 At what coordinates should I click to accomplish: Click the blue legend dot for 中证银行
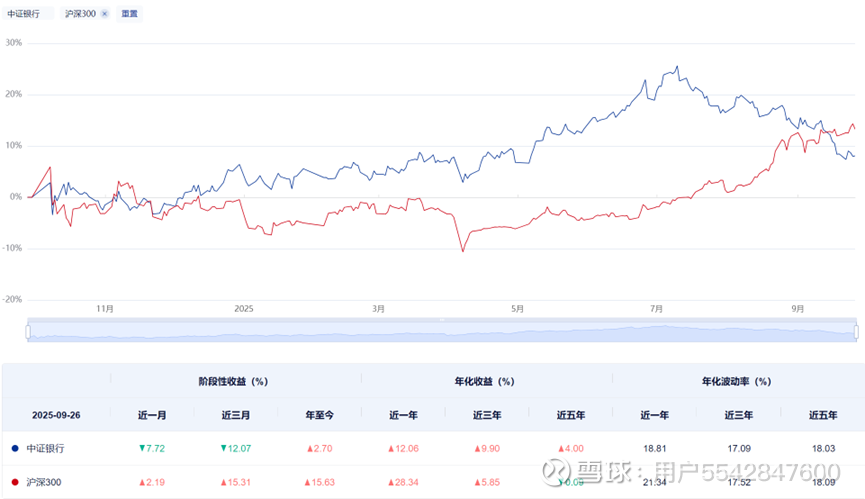pyautogui.click(x=15, y=448)
